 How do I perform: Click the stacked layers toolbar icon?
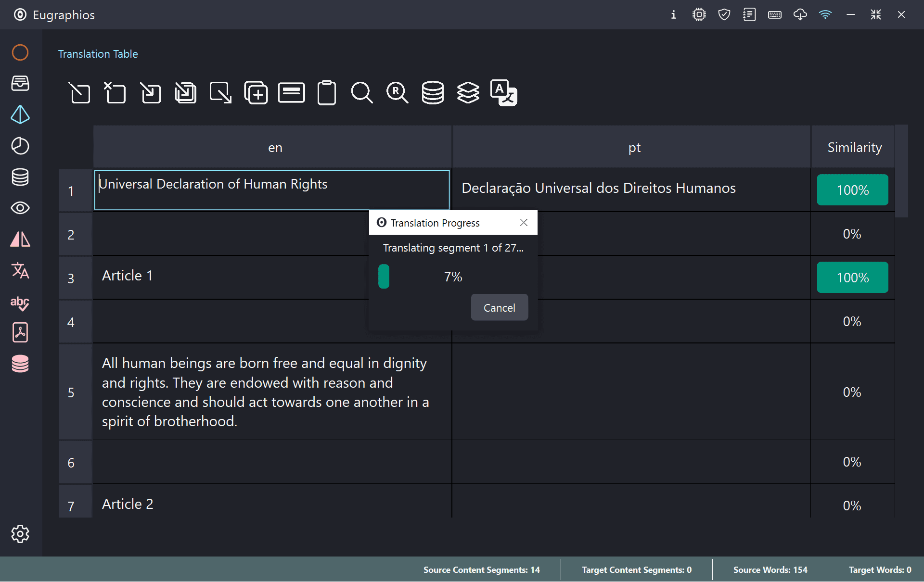click(468, 92)
